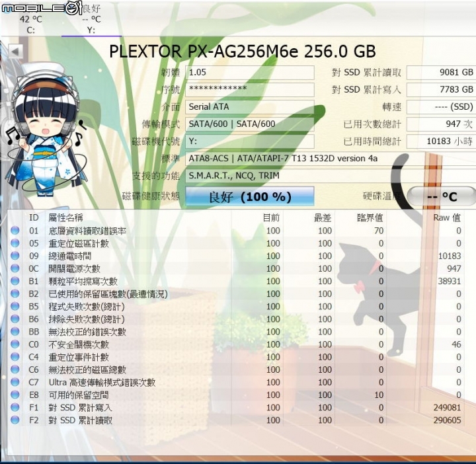476x464 pixels.
Task: Click status orb for attribute 05
Action: click(x=15, y=243)
